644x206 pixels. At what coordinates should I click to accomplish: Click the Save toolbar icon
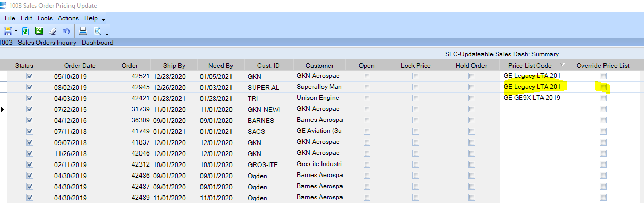(8, 31)
